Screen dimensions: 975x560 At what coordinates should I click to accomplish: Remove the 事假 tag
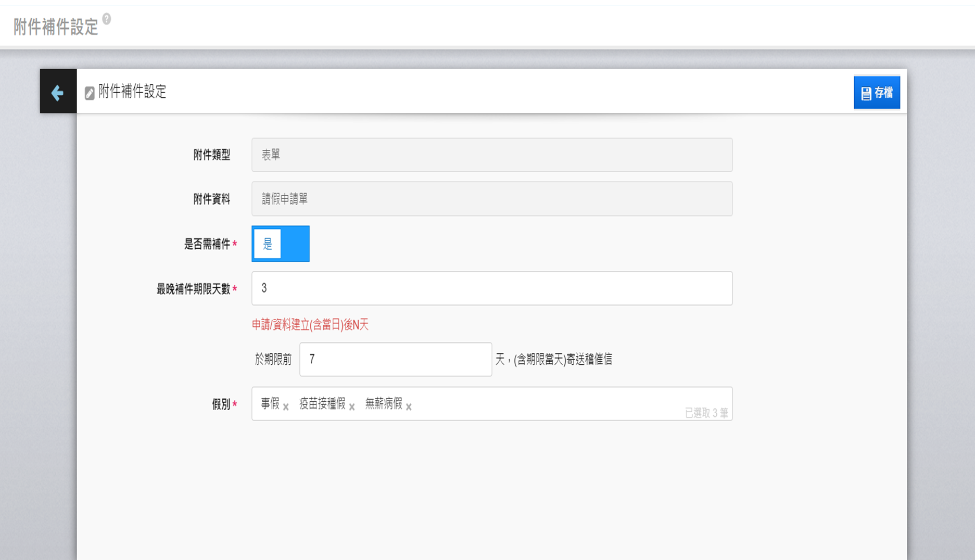pos(286,407)
